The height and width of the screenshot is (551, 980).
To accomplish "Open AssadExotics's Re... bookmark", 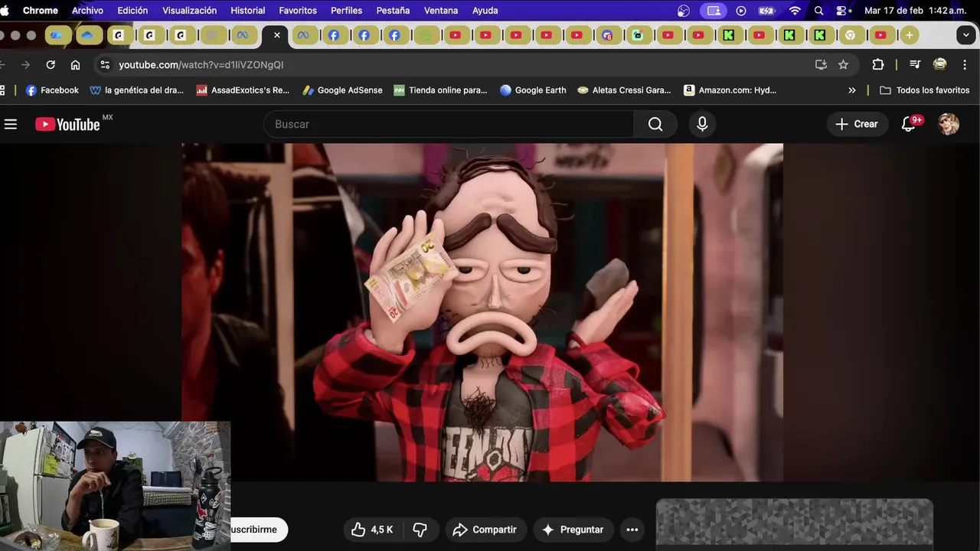I will coord(243,90).
